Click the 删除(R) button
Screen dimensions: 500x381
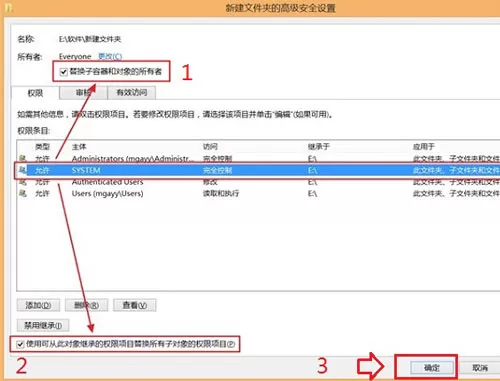[86, 305]
